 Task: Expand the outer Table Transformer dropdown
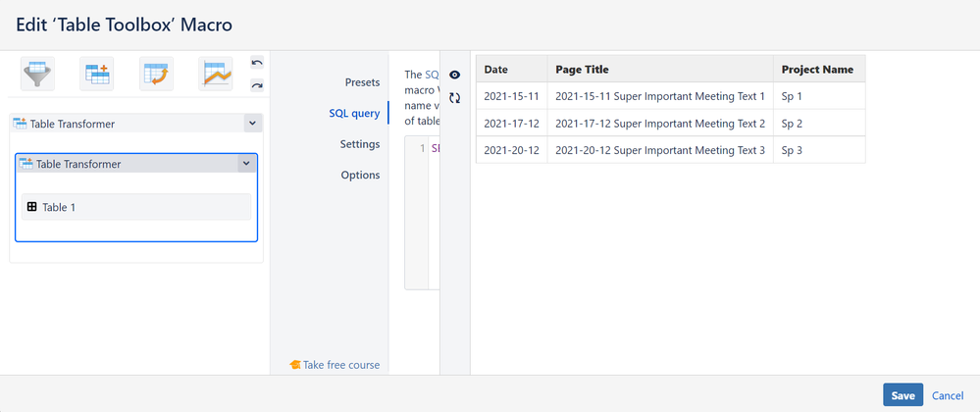pos(252,124)
